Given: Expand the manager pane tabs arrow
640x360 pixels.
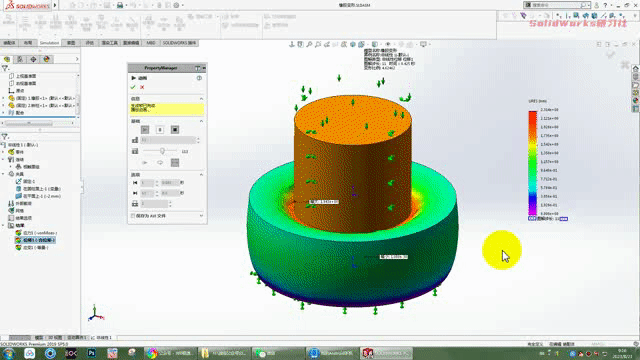Looking at the screenshot, I should click(77, 59).
